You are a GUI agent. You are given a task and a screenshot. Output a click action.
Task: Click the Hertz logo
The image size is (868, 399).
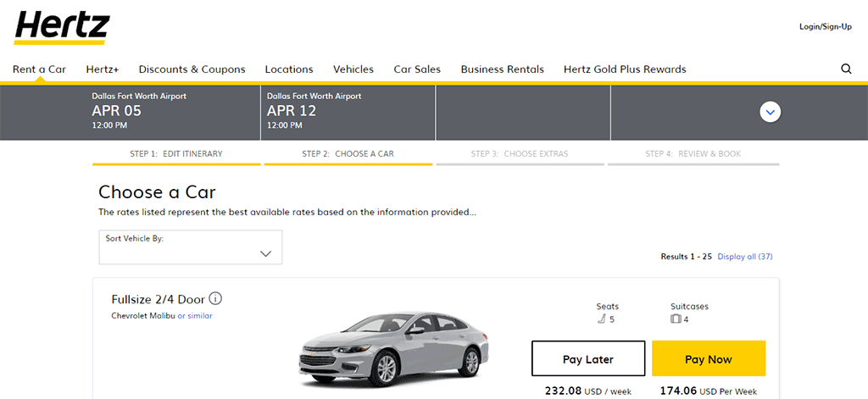pos(62,27)
